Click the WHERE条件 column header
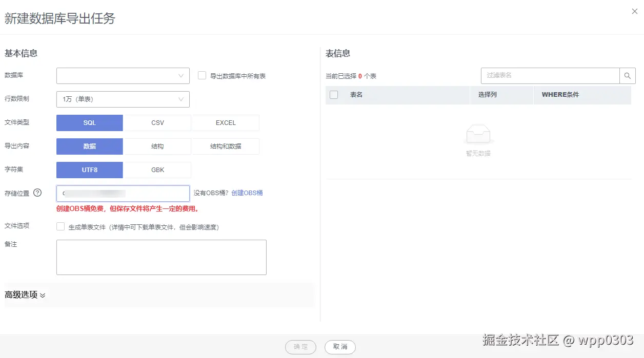 pyautogui.click(x=560, y=95)
